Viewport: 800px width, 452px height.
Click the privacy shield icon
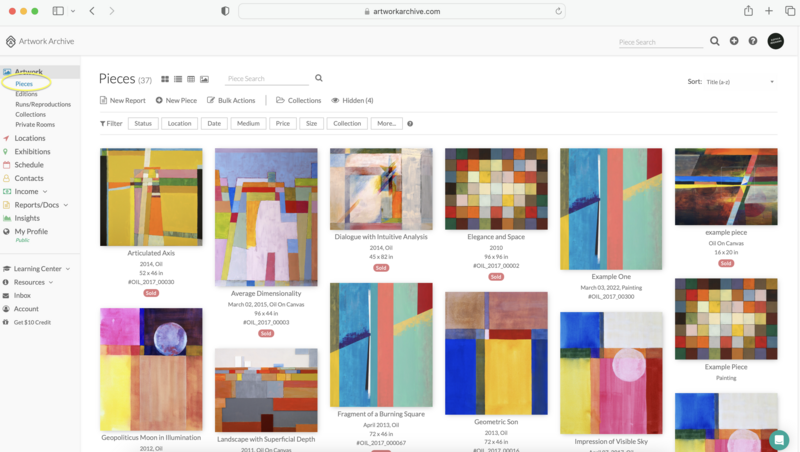tap(225, 11)
